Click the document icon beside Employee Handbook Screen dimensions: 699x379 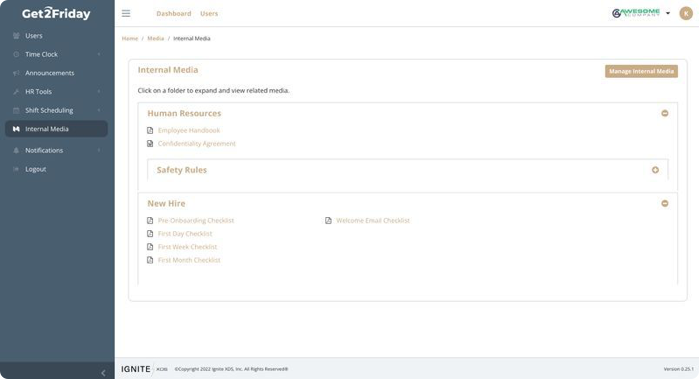[150, 130]
